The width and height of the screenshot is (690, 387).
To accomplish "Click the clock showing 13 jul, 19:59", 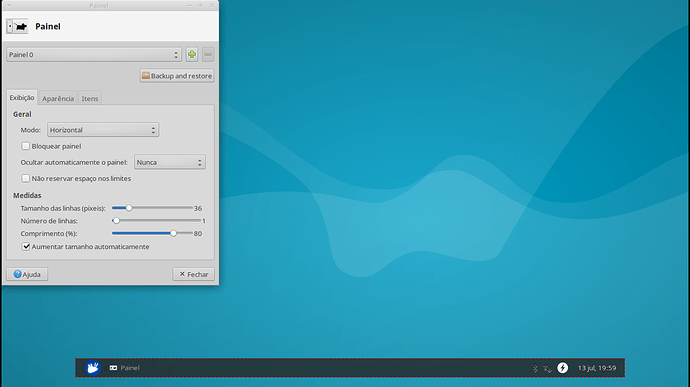I will (x=597, y=368).
